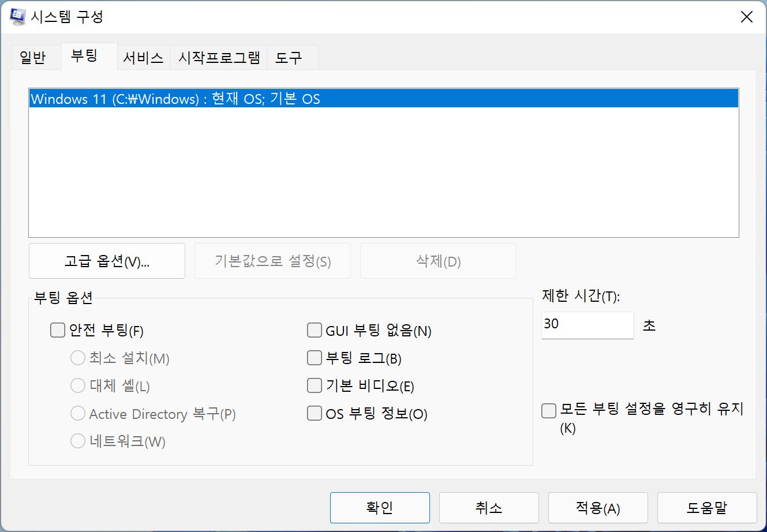Click the System Configuration title bar icon

tap(17, 17)
